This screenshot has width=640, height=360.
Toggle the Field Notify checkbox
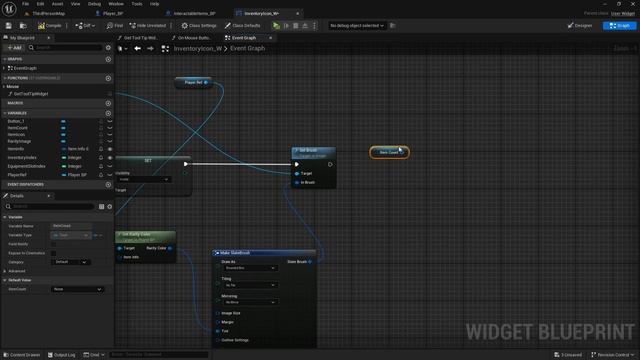[53, 244]
